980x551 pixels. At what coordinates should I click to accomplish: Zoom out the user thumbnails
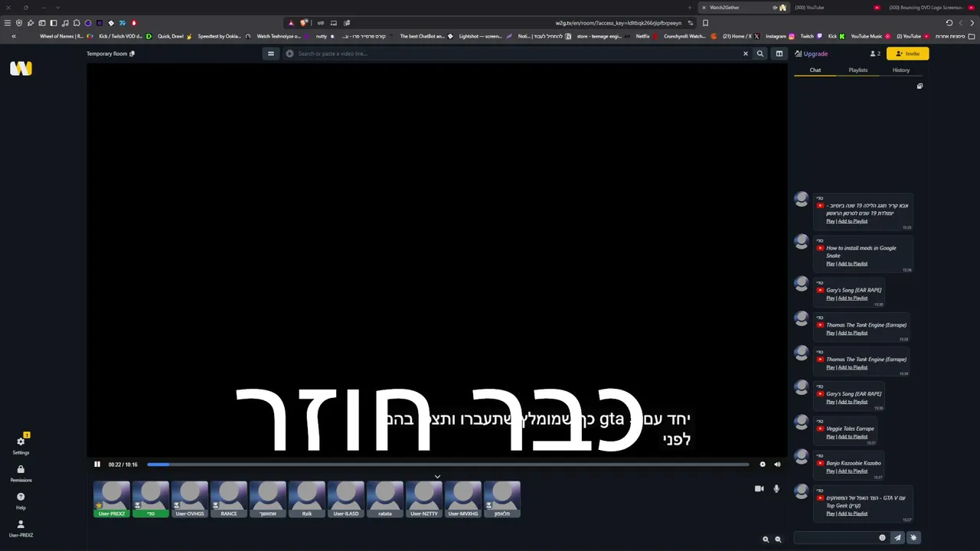(778, 540)
